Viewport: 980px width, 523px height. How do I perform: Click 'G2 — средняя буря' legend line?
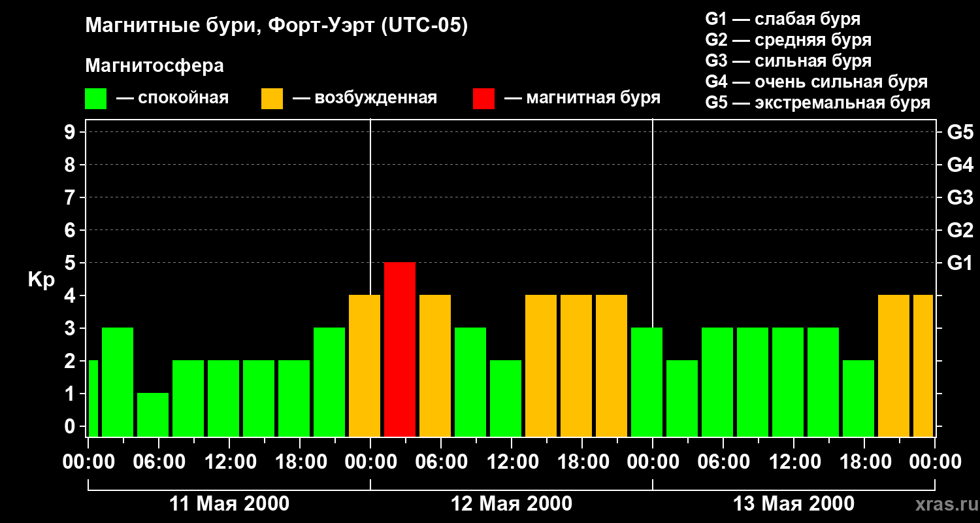789,40
